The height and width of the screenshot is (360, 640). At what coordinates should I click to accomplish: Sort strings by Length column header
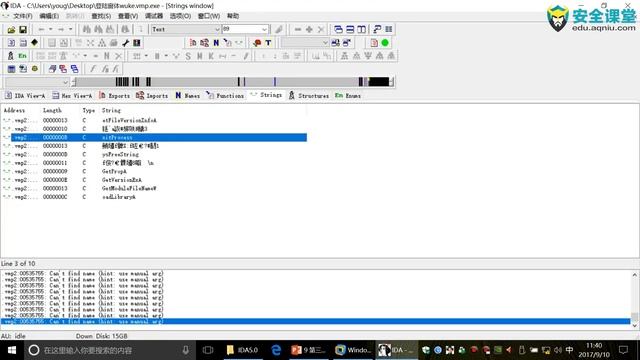[52, 110]
